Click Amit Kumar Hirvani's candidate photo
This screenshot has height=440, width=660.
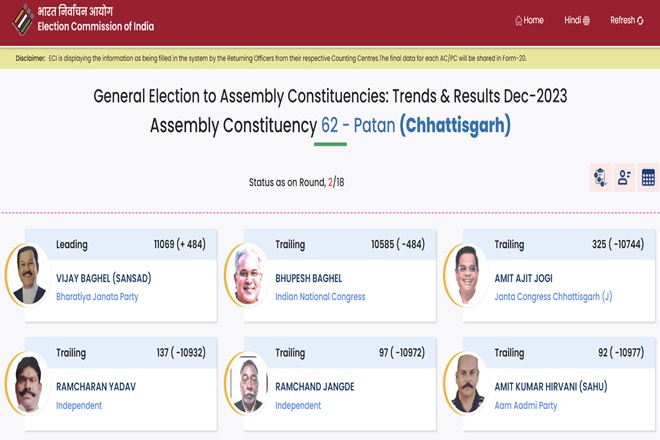click(466, 383)
